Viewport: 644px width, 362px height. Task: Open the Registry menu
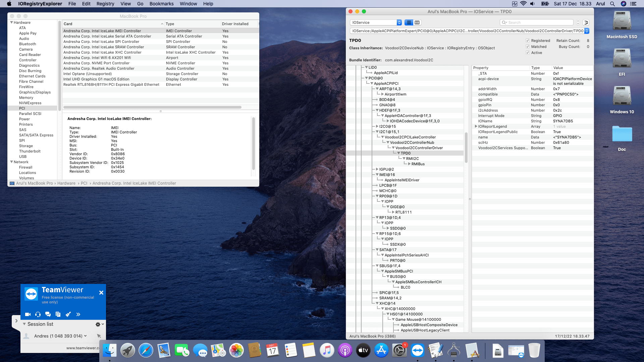pos(105,4)
